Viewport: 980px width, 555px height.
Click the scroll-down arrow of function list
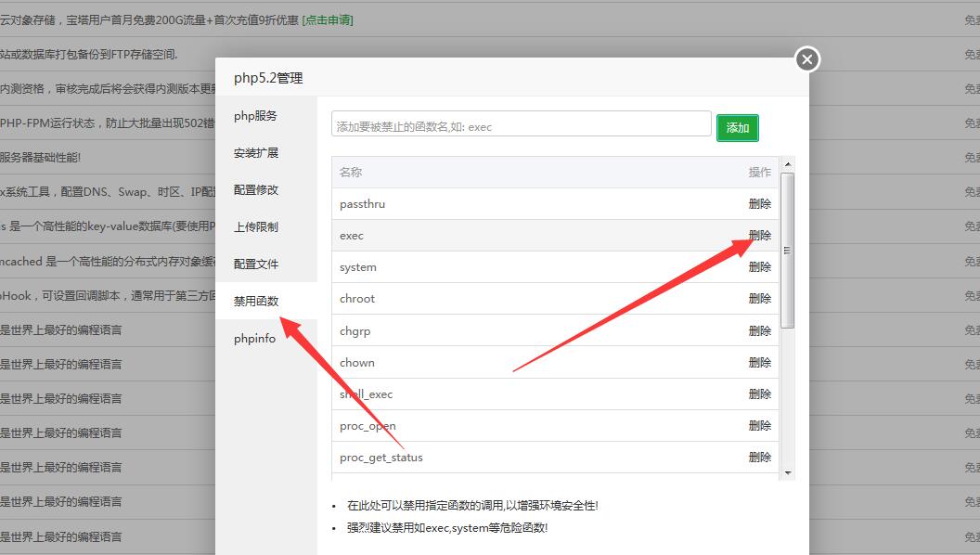click(x=788, y=472)
